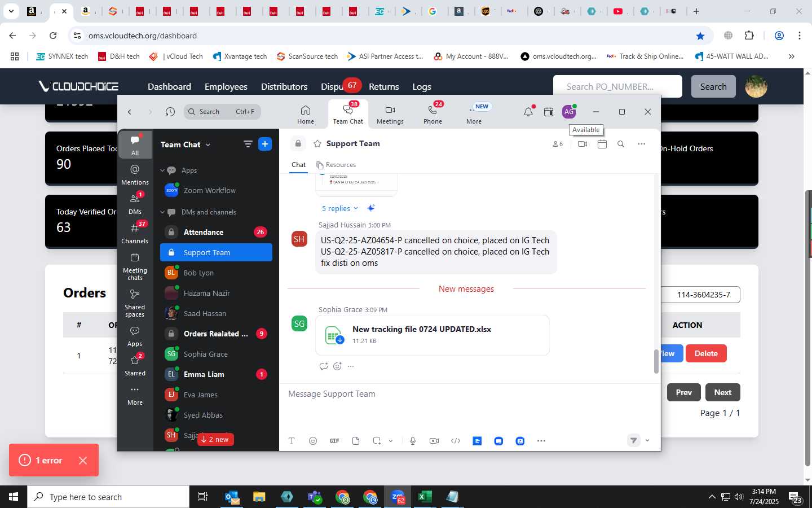Image resolution: width=812 pixels, height=508 pixels.
Task: Open Hazama Nazir chat
Action: tap(216, 293)
